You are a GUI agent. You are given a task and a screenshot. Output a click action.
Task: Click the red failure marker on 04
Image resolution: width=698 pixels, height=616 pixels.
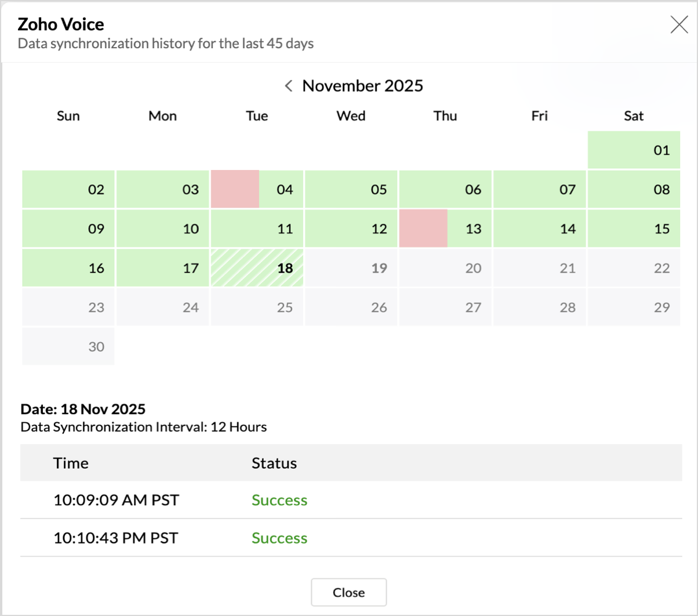[x=235, y=189]
